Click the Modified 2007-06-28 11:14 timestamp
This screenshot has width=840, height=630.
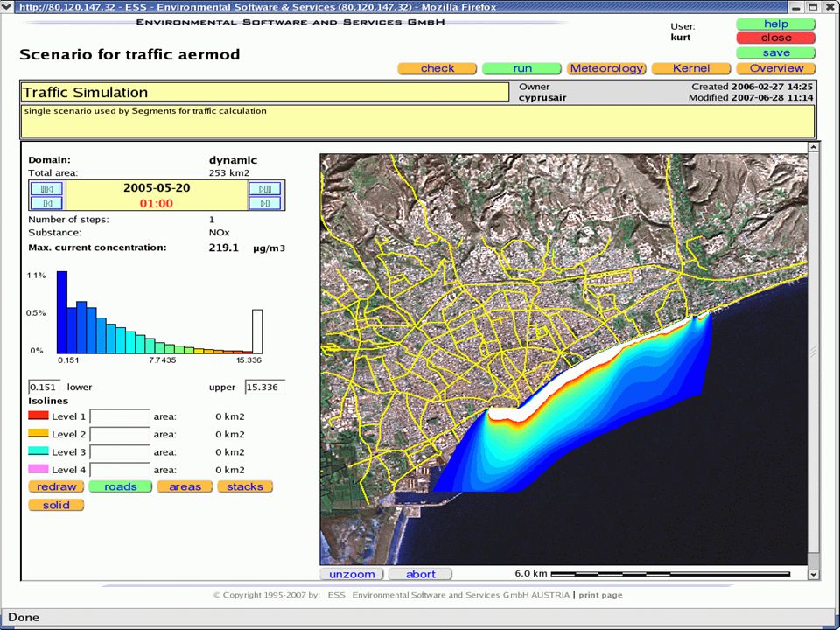pos(751,98)
